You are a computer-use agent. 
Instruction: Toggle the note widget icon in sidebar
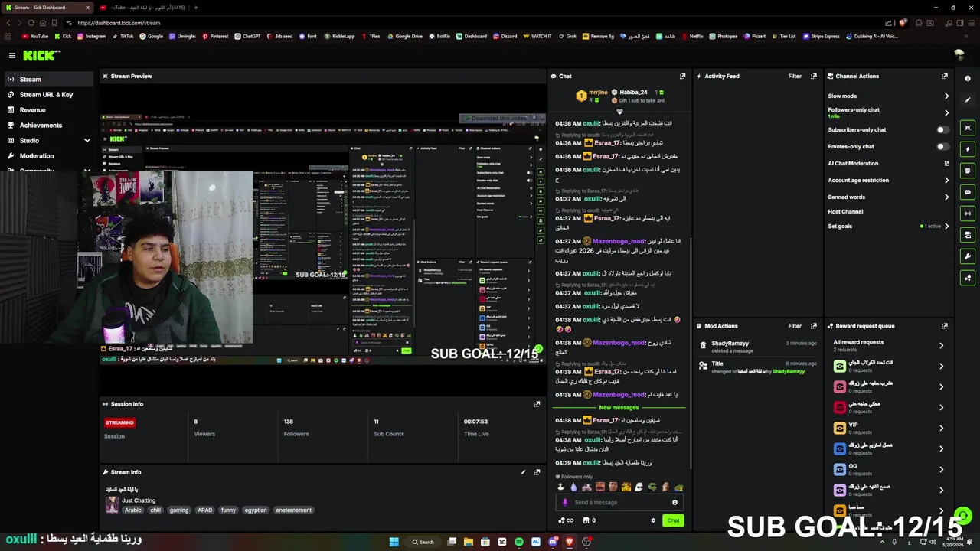(x=968, y=171)
